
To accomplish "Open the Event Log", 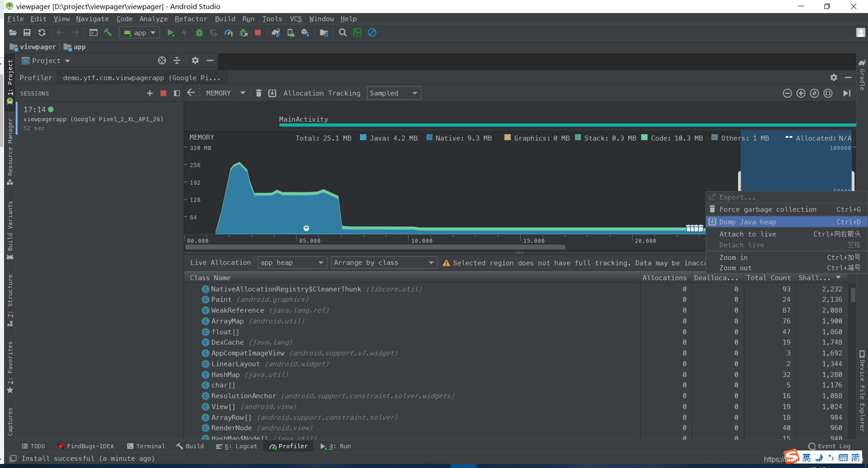I will pyautogui.click(x=829, y=446).
